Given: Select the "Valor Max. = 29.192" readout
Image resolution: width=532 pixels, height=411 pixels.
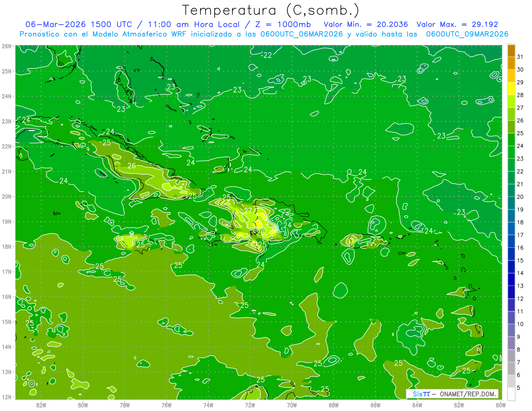Looking at the screenshot, I should pyautogui.click(x=458, y=24).
